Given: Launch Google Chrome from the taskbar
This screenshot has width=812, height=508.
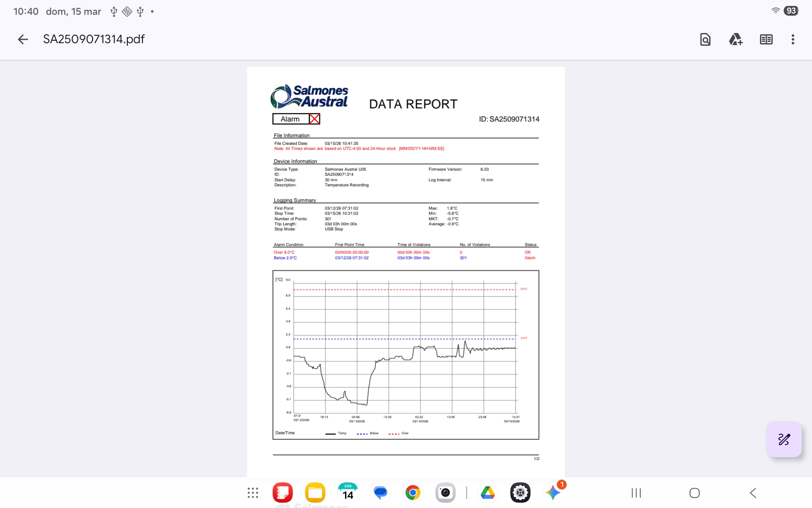Looking at the screenshot, I should [x=413, y=493].
